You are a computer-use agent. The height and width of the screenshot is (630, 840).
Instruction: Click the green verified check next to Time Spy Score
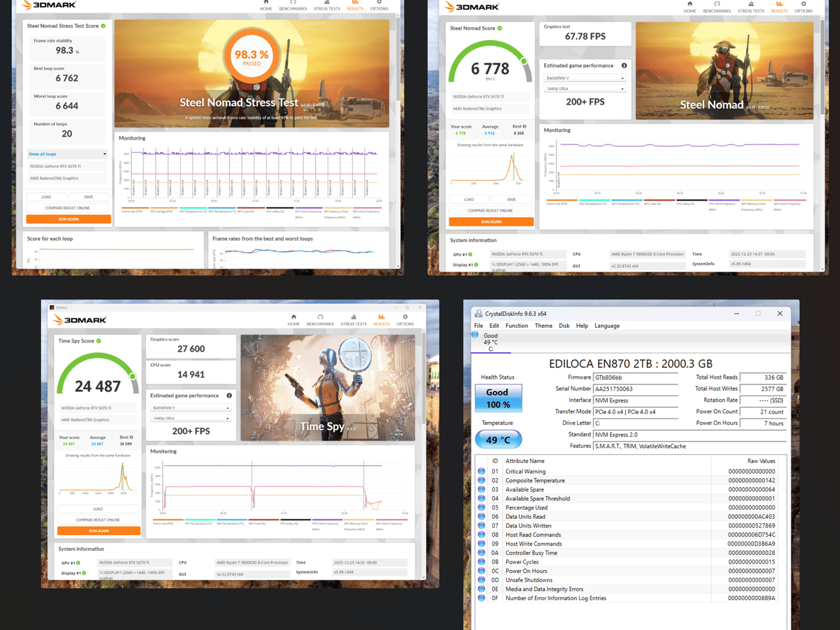(x=99, y=341)
